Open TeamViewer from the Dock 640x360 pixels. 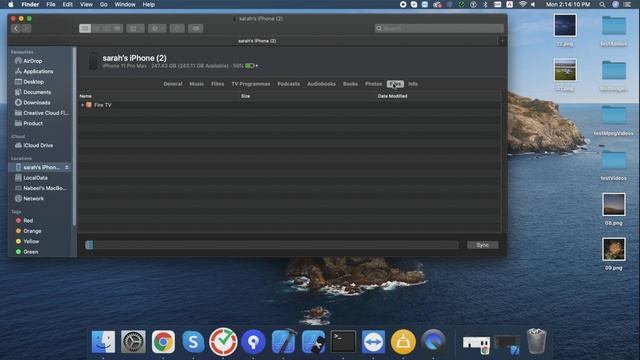[x=373, y=342]
